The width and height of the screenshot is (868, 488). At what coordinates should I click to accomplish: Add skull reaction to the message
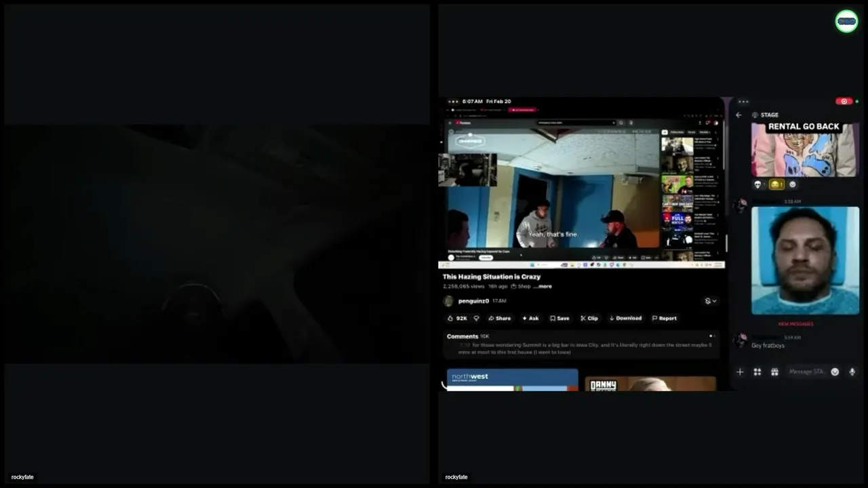pos(758,184)
